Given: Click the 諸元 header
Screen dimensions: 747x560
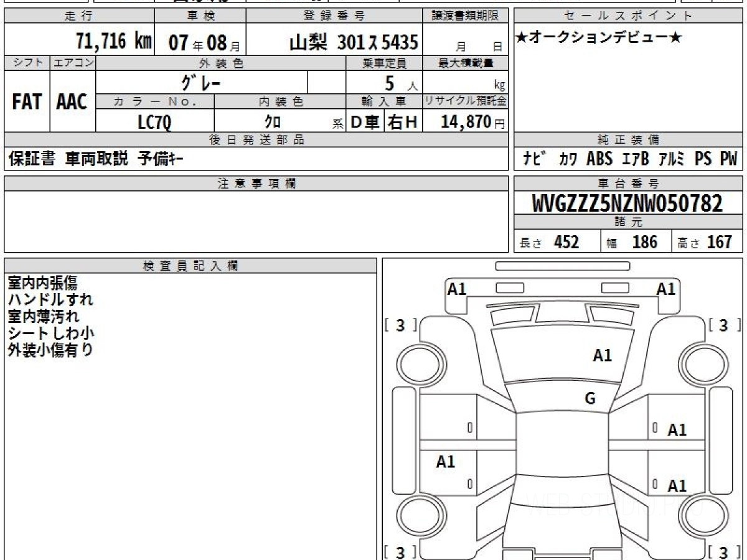Looking at the screenshot, I should (x=628, y=222).
